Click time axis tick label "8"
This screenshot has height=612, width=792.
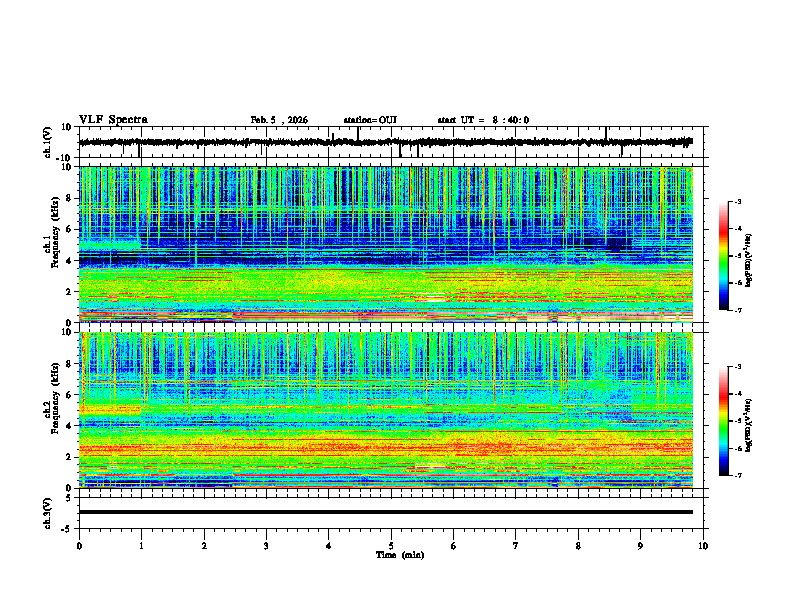pos(578,546)
